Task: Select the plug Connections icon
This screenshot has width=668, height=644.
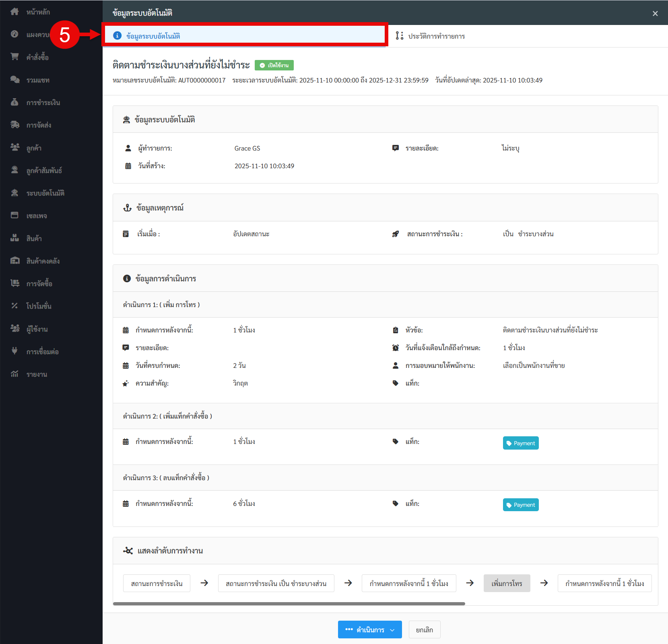Action: [x=14, y=351]
